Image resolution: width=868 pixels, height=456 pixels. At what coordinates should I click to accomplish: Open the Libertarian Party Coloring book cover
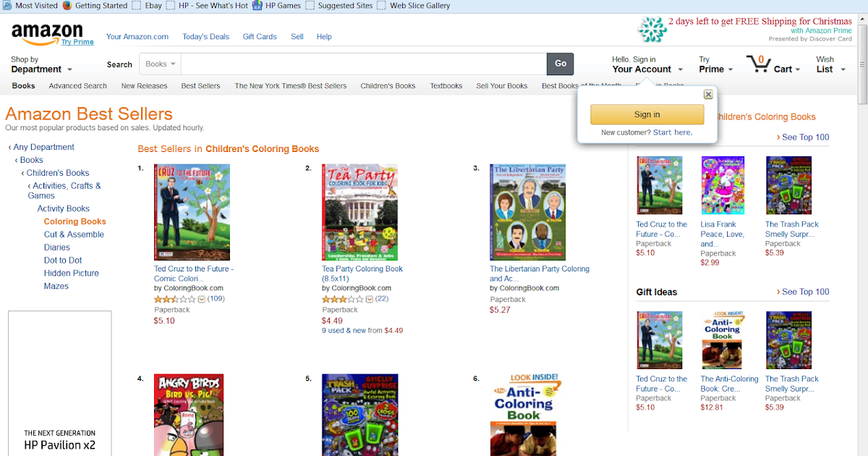point(527,212)
